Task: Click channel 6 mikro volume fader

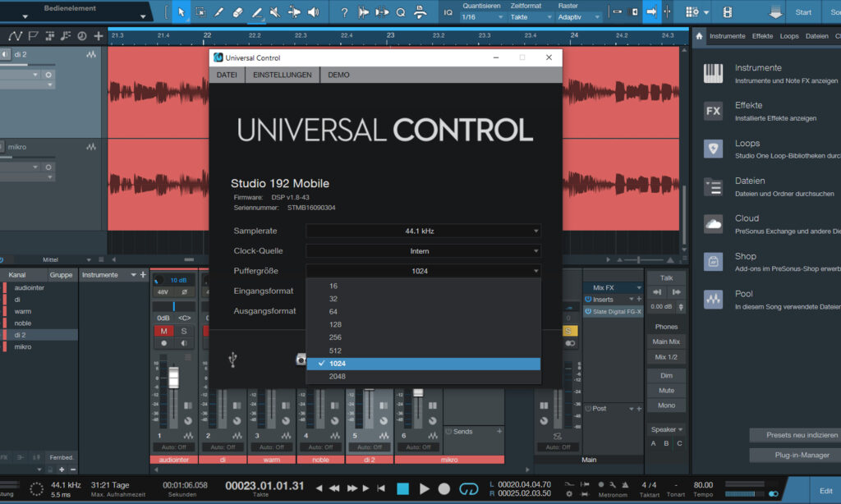Action: (x=418, y=393)
